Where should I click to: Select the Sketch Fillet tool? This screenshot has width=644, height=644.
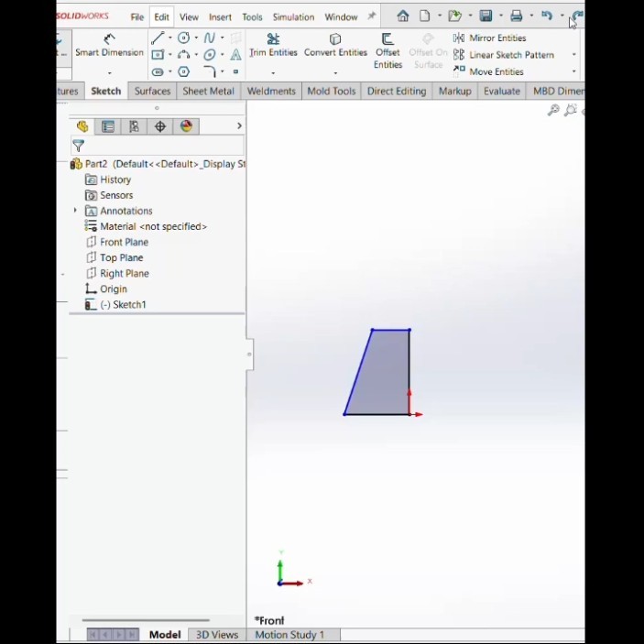point(210,71)
